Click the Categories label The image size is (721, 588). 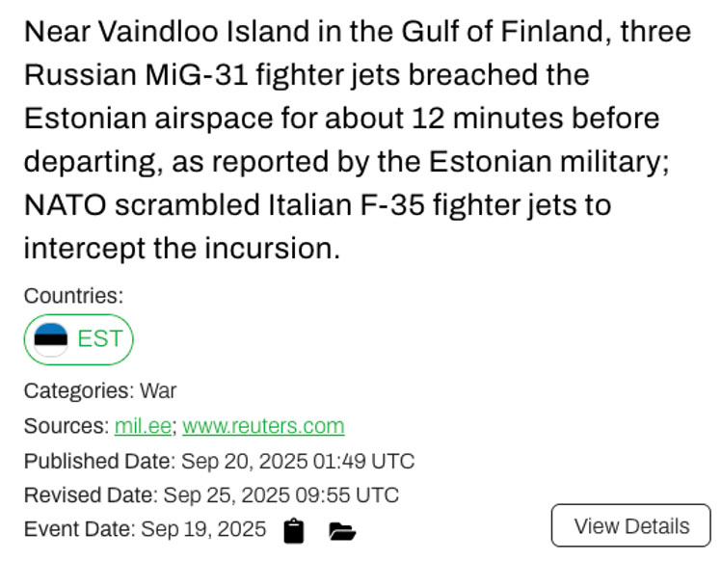click(78, 391)
